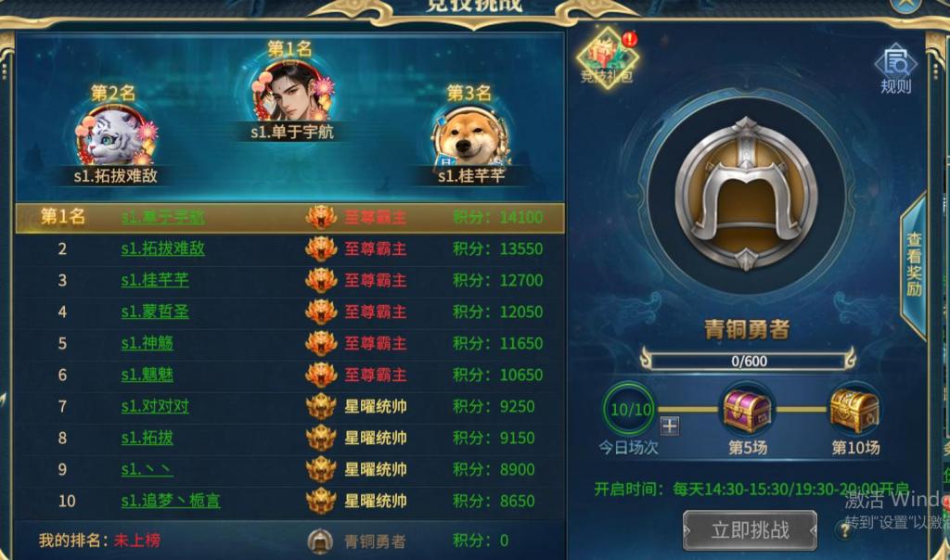Click the 0/600 rank progress bar
This screenshot has width=950, height=560.
tap(749, 362)
